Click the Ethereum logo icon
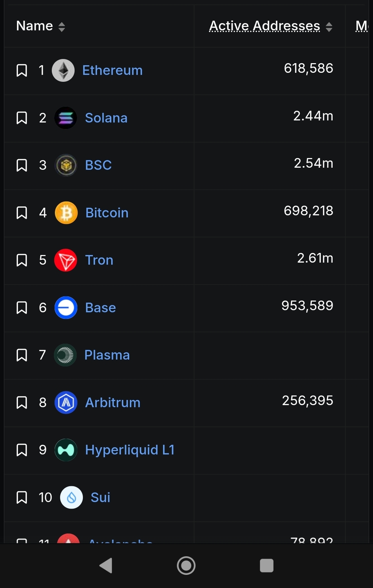This screenshot has height=588, width=373. (63, 70)
